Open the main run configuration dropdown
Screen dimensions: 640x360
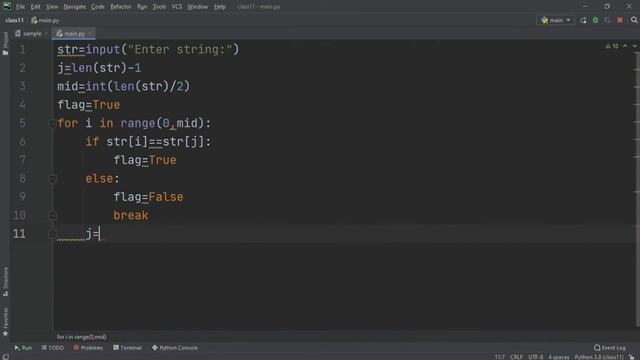click(x=556, y=20)
